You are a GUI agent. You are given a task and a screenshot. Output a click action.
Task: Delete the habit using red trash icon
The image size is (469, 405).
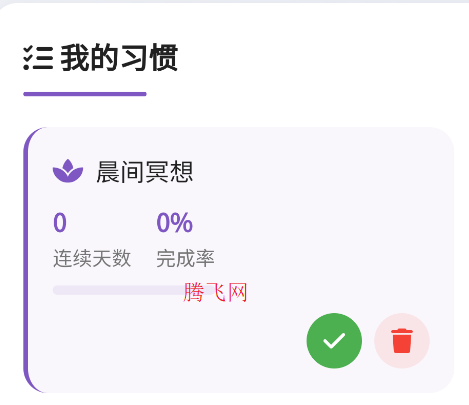click(402, 341)
